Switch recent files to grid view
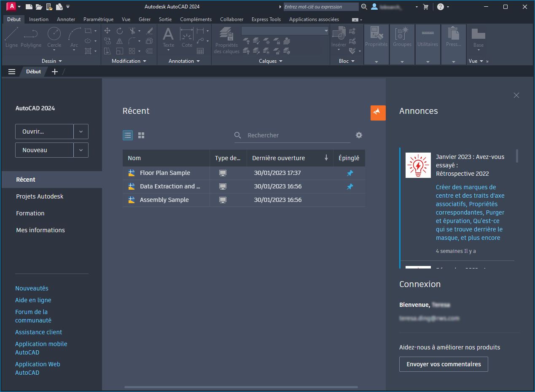This screenshot has width=535, height=392. 141,135
